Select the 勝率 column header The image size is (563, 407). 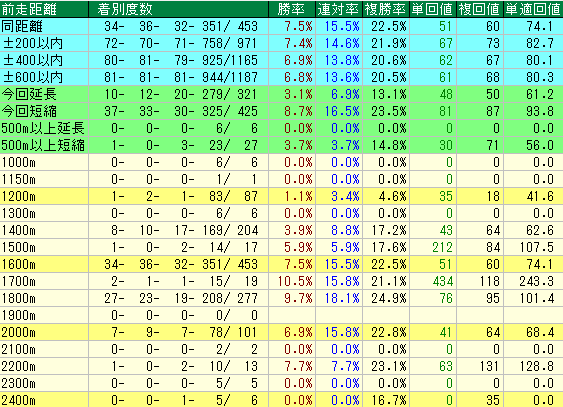(x=292, y=9)
